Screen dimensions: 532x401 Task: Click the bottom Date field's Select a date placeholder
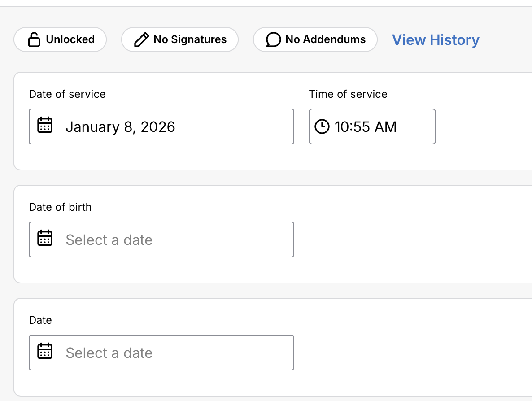(109, 353)
